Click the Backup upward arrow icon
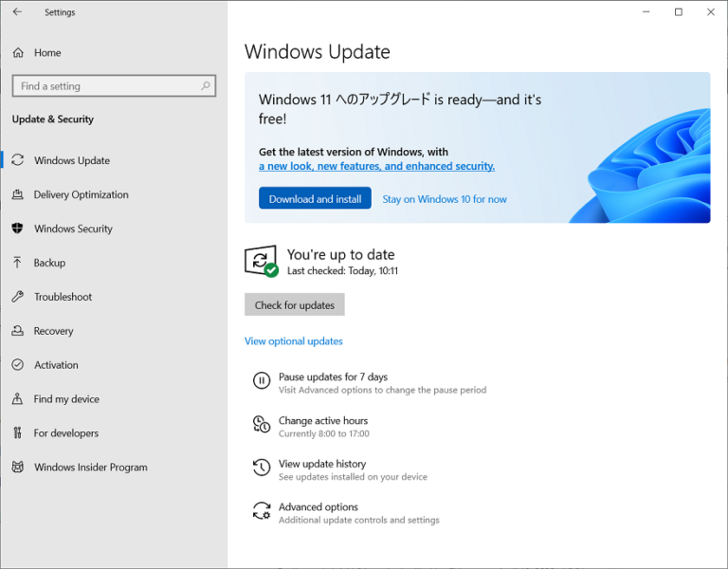The image size is (728, 569). click(18, 263)
